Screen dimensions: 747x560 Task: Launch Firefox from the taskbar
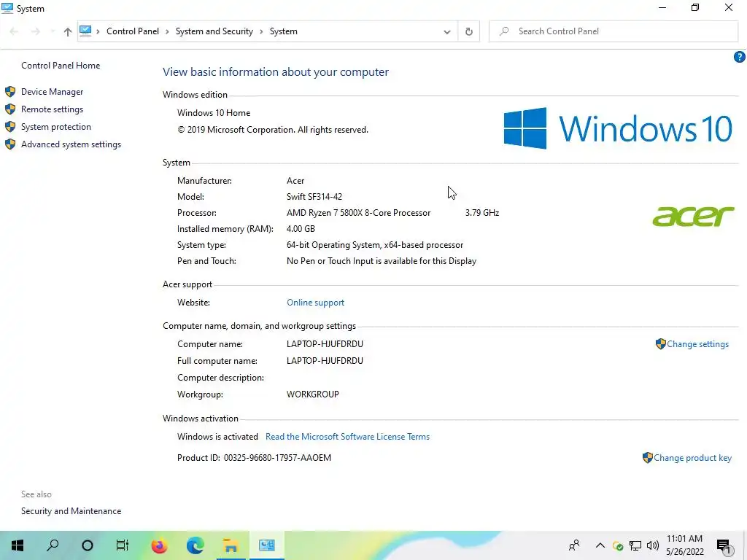(x=159, y=545)
